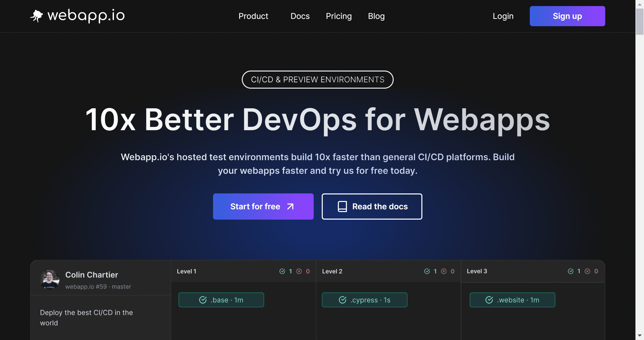Screen dimensions: 644x340
Task: Open the Product navigation menu
Action: [x=253, y=16]
